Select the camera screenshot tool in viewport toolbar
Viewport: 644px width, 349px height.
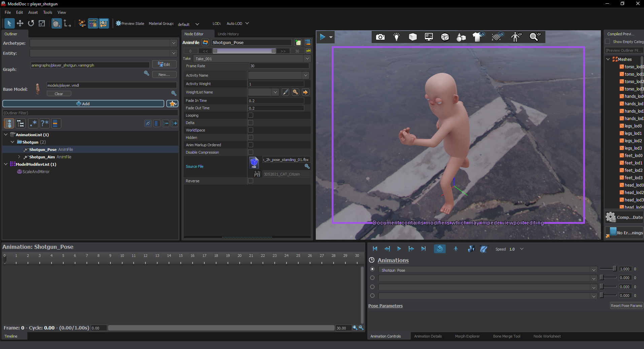tap(380, 37)
